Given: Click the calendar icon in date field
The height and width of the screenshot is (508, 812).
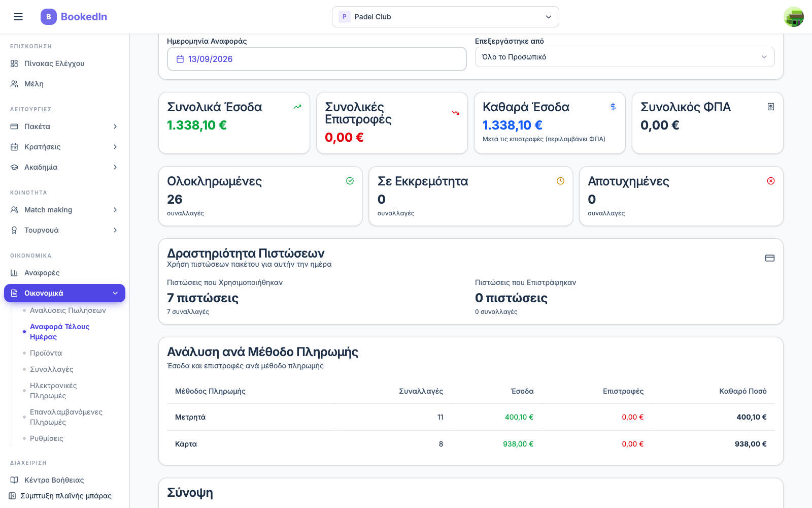Looking at the screenshot, I should pyautogui.click(x=180, y=59).
